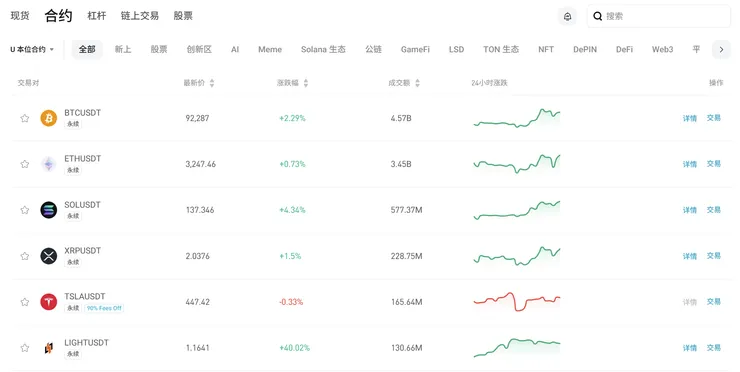Image resolution: width=740 pixels, height=372 pixels.
Task: Favorite SOLUSDT with its star icon
Action: (x=25, y=210)
